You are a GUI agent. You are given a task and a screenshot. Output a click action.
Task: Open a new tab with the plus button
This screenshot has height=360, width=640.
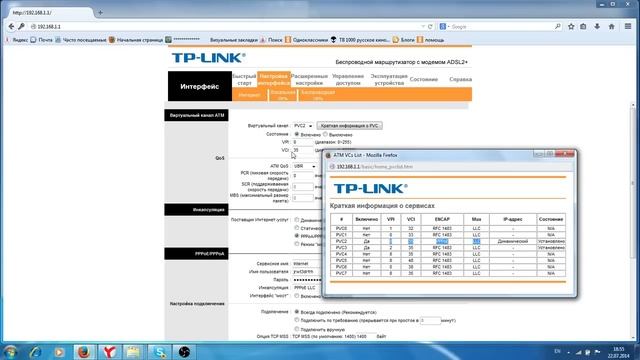coord(100,13)
